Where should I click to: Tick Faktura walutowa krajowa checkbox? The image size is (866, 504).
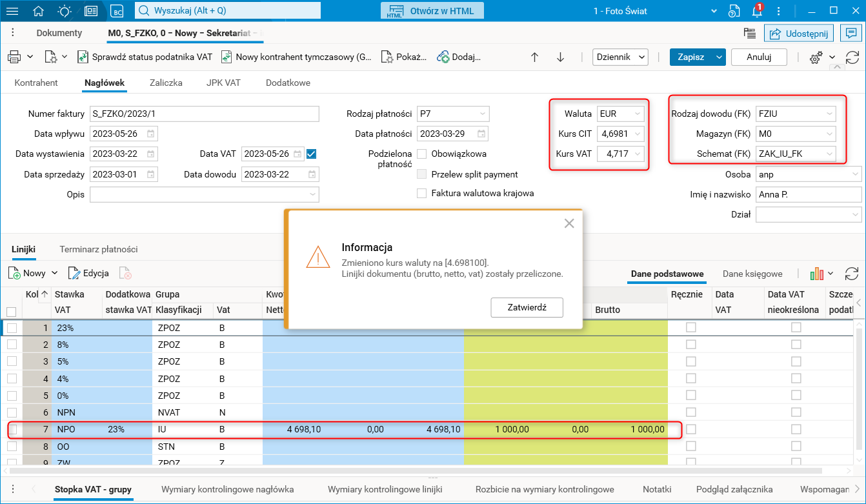point(422,193)
